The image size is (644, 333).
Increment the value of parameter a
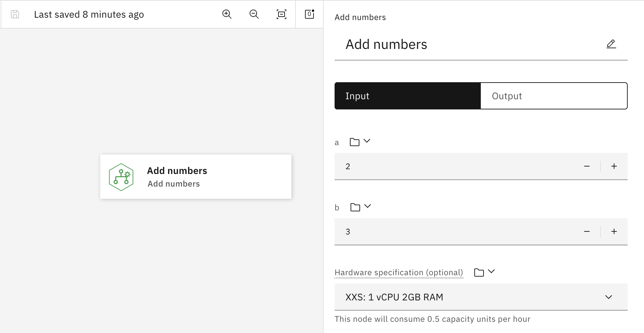pyautogui.click(x=614, y=166)
